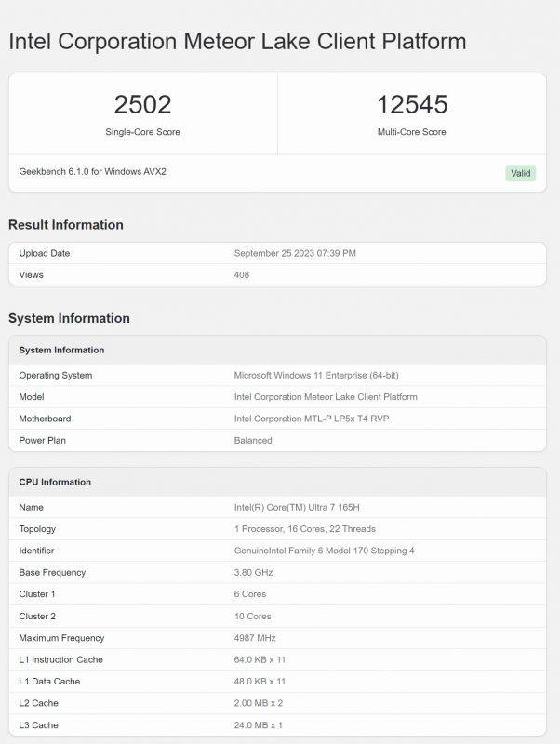Click the Power Plan Balanced value
Image resolution: width=560 pixels, height=744 pixels.
click(253, 441)
